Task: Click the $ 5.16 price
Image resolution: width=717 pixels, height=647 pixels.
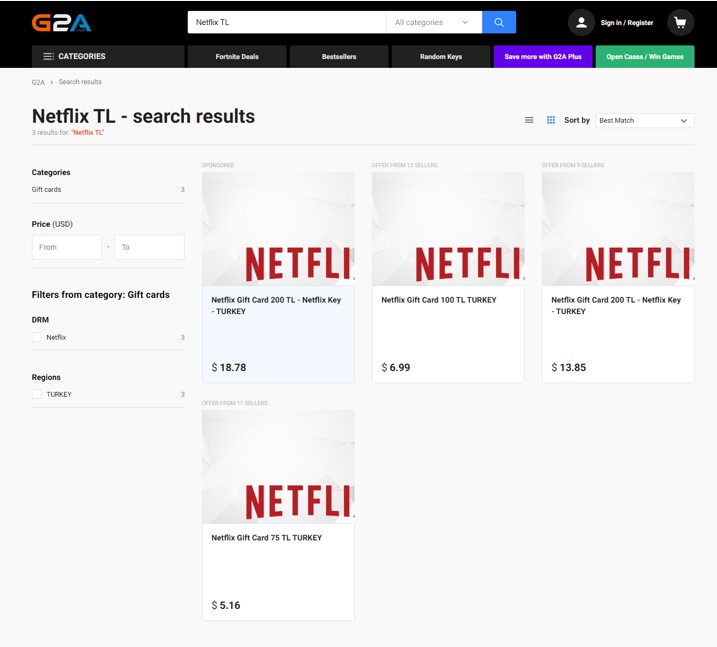Action: coord(225,605)
